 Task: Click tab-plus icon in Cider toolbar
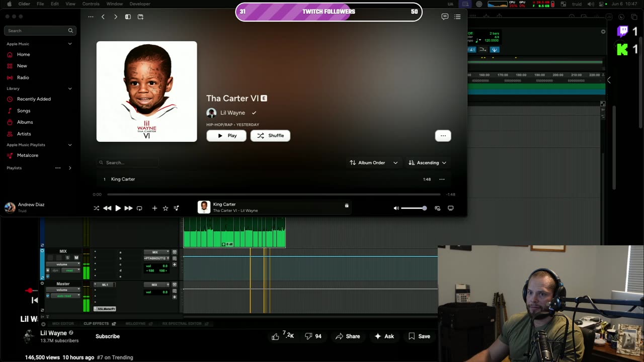[140, 17]
